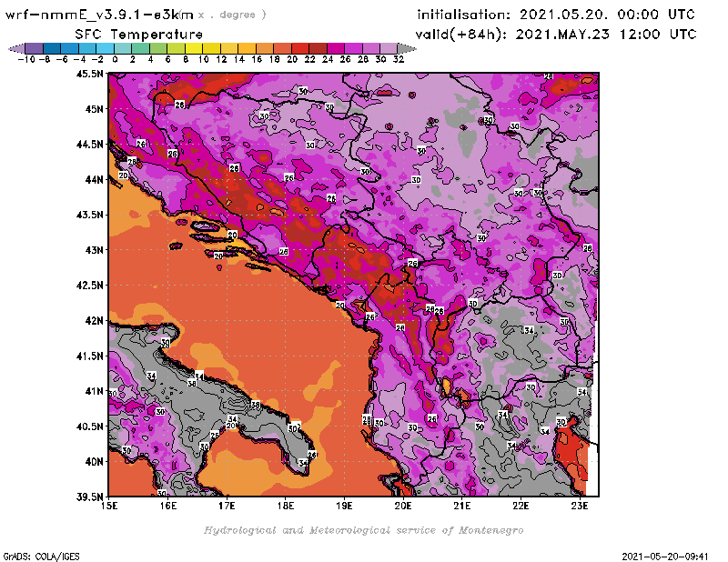728x562 pixels.
Task: Click the "wrf-nmmE_v3.9.1-e3km" model label
Action: point(99,15)
